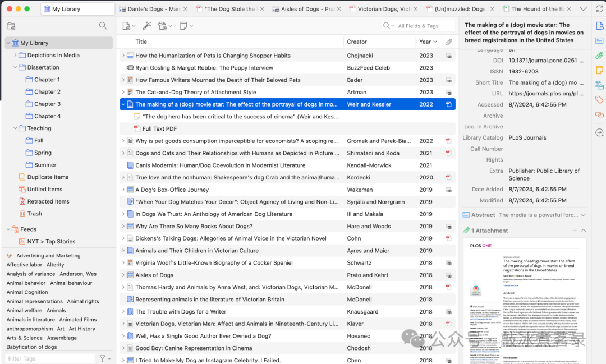Expand A Dog's Box-Office Journey row
The height and width of the screenshot is (364, 606).
(x=123, y=190)
